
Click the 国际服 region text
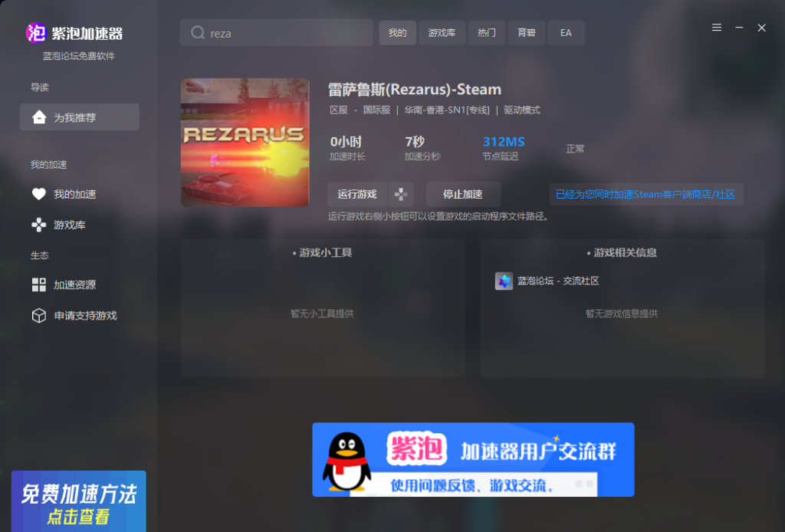376,110
